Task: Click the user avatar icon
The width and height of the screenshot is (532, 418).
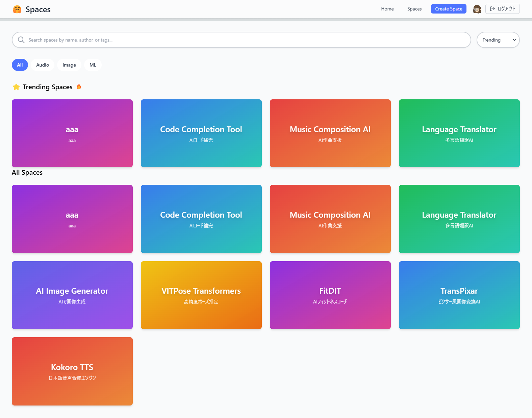Action: [x=477, y=9]
